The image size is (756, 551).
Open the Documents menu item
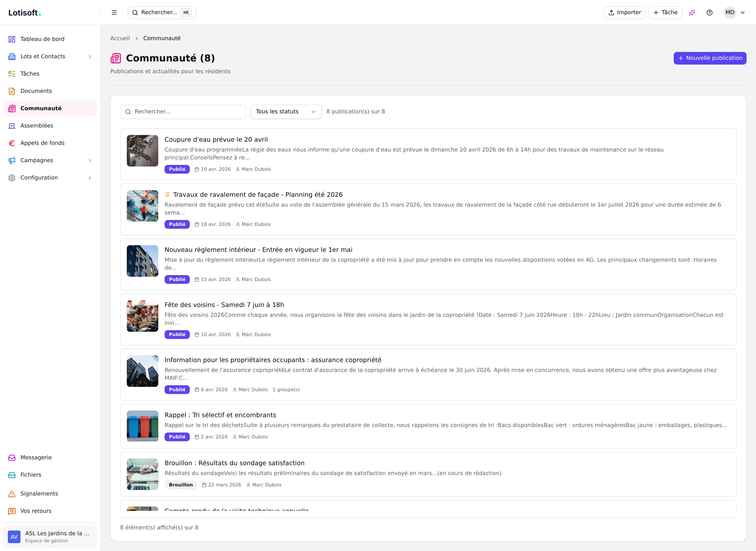(50, 91)
